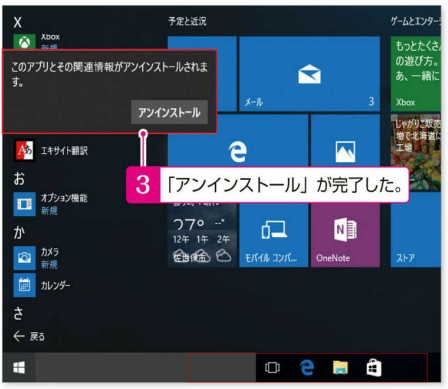This screenshot has height=389, width=448.
Task: Open the オプション機能 app icon
Action: 24,204
